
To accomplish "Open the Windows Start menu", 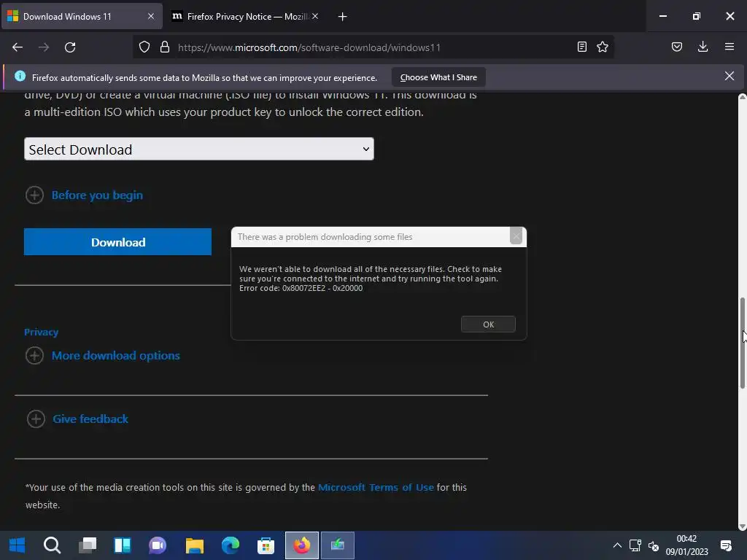I will coord(18,545).
